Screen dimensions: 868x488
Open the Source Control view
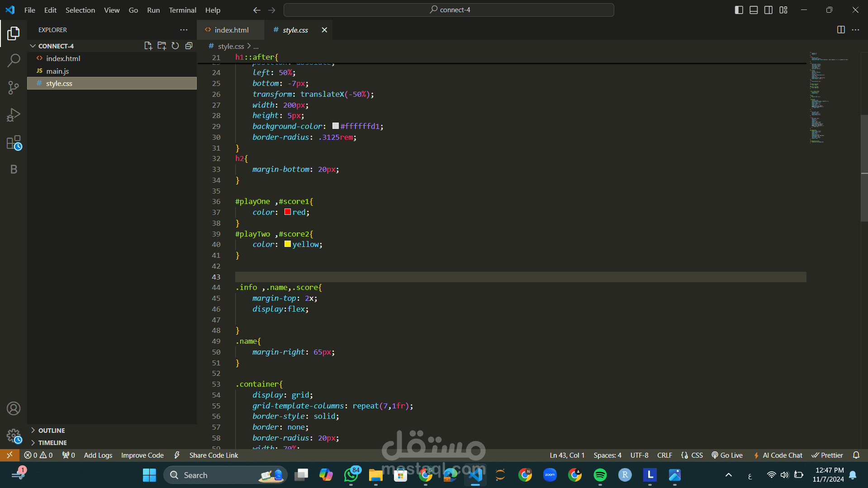pyautogui.click(x=14, y=87)
